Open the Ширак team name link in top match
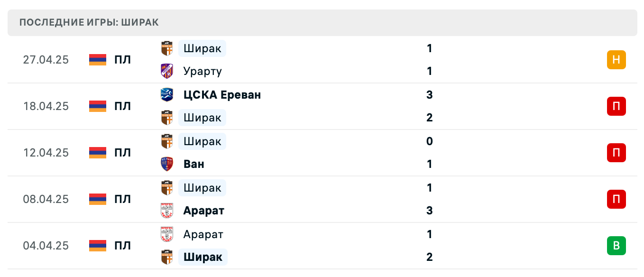The width and height of the screenshot is (644, 277). click(202, 48)
